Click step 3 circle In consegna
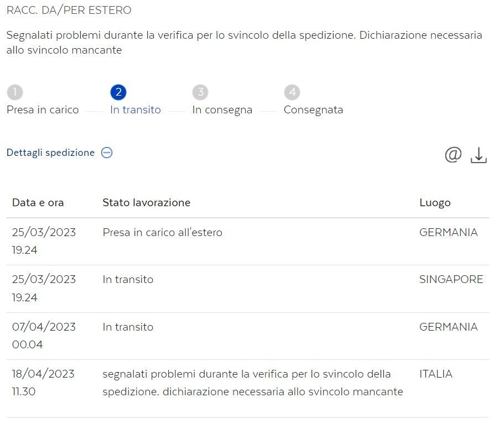504x424 pixels. coord(200,92)
